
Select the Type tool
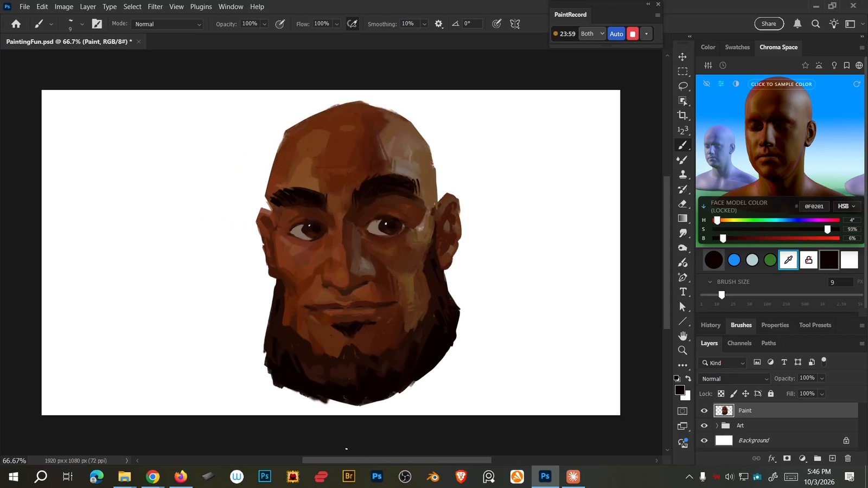click(x=682, y=292)
